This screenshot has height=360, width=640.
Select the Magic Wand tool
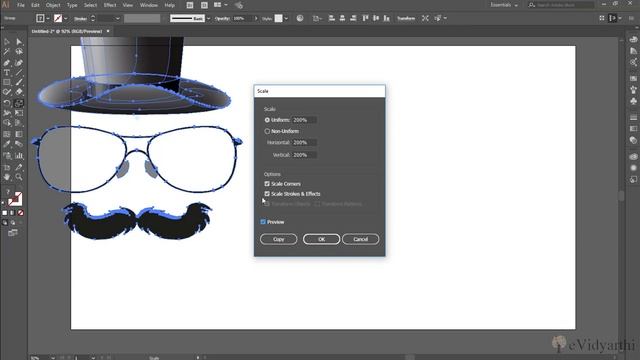pyautogui.click(x=7, y=52)
